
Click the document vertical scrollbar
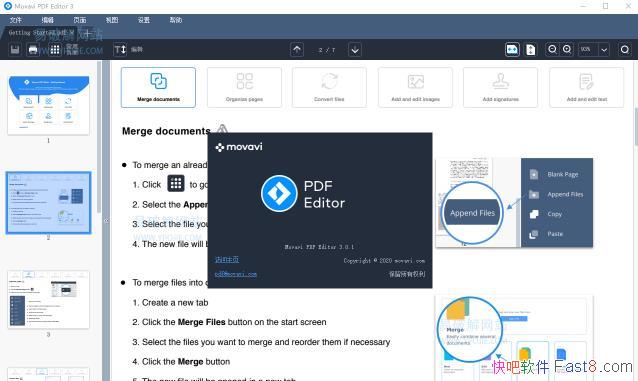point(636,126)
